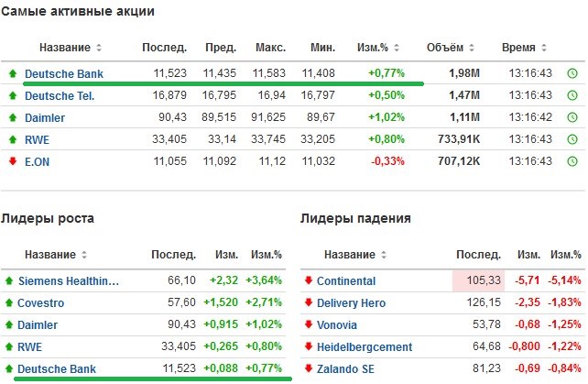Click the clock icon in the most-active Daimler row

[x=572, y=117]
